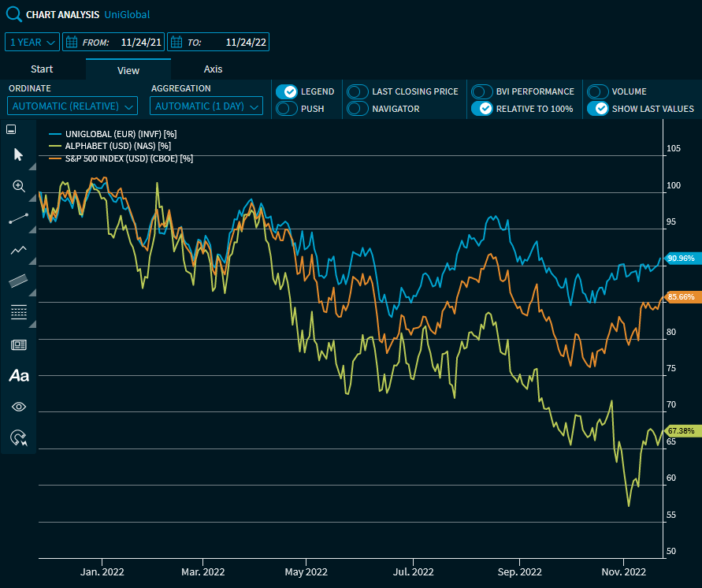This screenshot has height=588, width=702.
Task: Open the news panel icon
Action: [x=19, y=344]
